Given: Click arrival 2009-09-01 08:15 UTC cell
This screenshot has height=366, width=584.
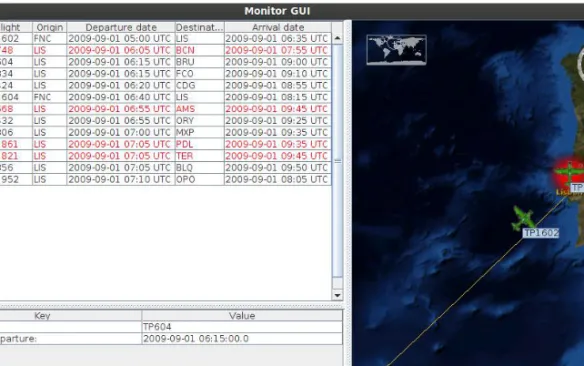Looking at the screenshot, I should [278, 97].
